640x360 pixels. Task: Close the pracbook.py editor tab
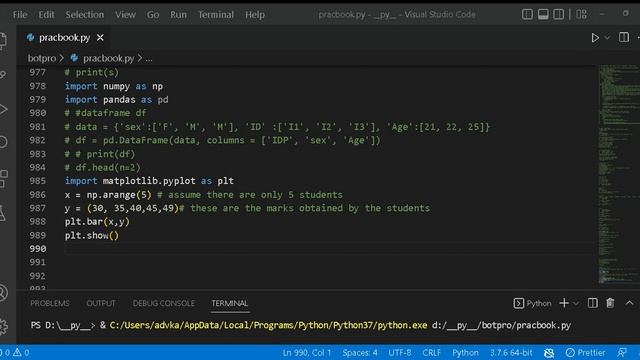[100, 38]
